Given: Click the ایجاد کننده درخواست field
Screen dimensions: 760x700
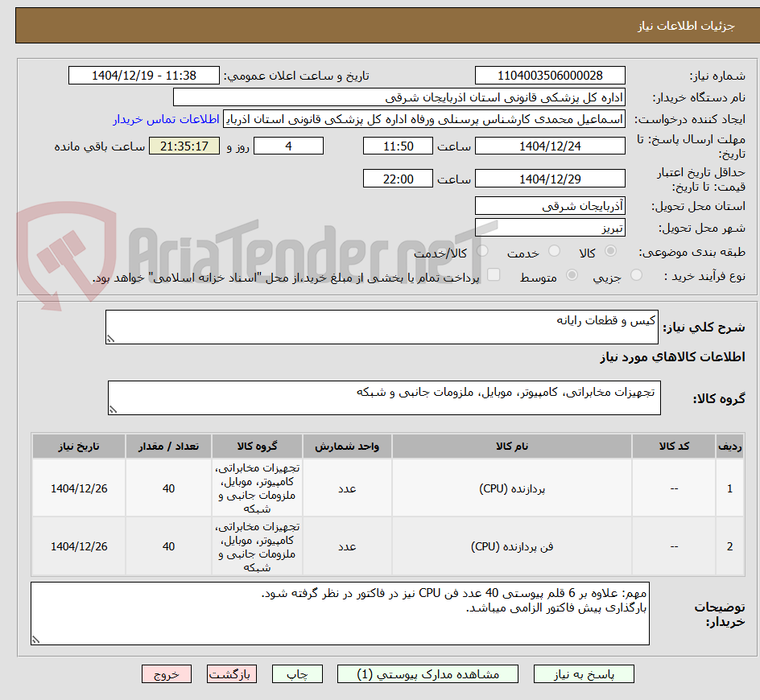Looking at the screenshot, I should pos(424,119).
